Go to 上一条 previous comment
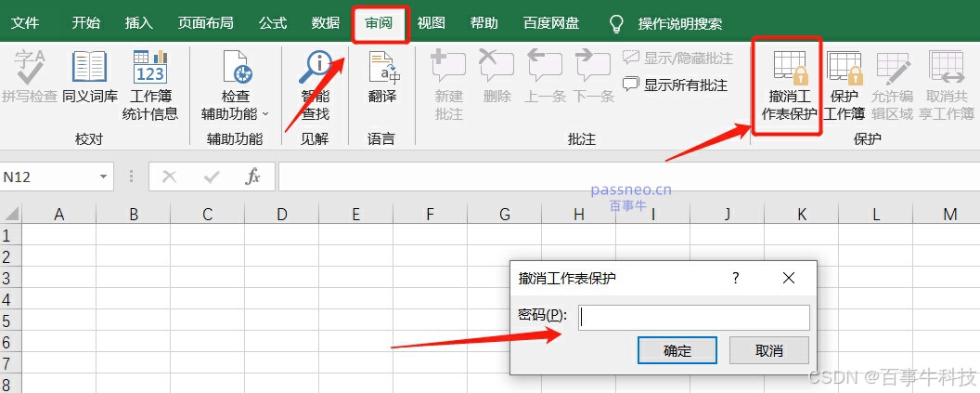Screen dimensions: 980x393 [545, 76]
